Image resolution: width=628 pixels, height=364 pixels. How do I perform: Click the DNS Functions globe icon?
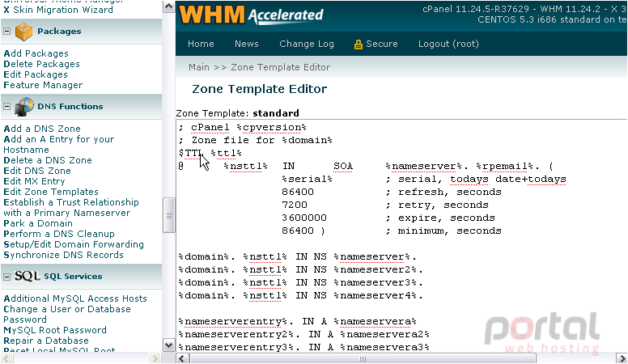click(x=24, y=107)
